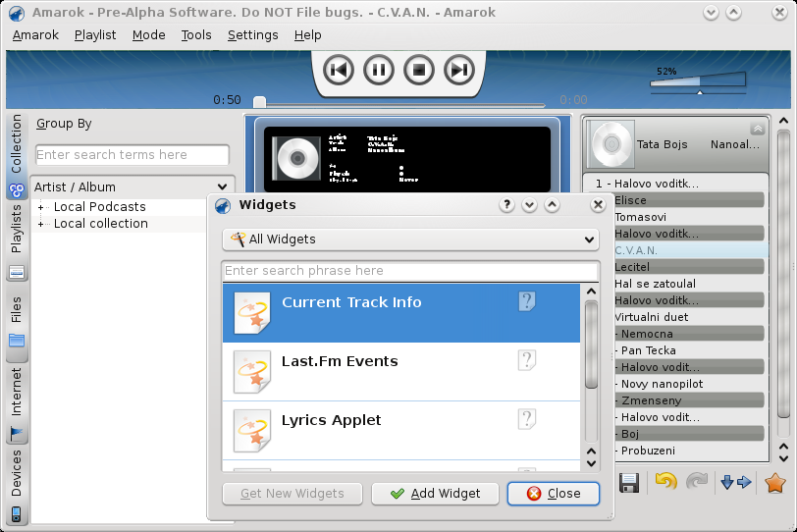Select Lyrics Applet widget
This screenshot has height=532, width=797.
click(x=401, y=431)
